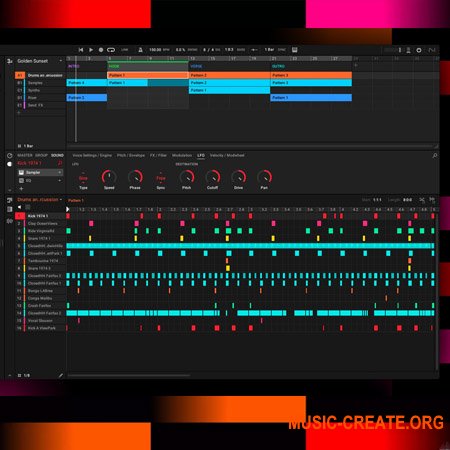Viewport: 450px width, 450px height.
Task: Click the Drive destination knob
Action: coord(238,177)
